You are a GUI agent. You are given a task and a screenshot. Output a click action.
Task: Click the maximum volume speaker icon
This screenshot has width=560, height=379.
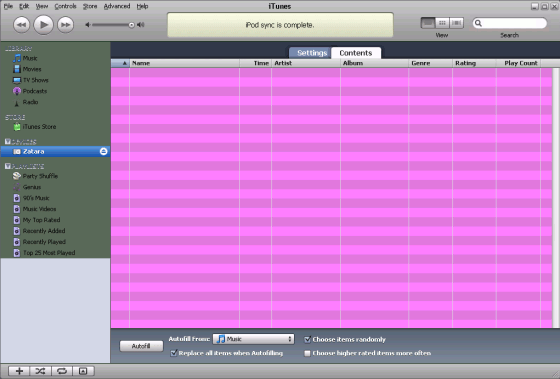point(141,25)
